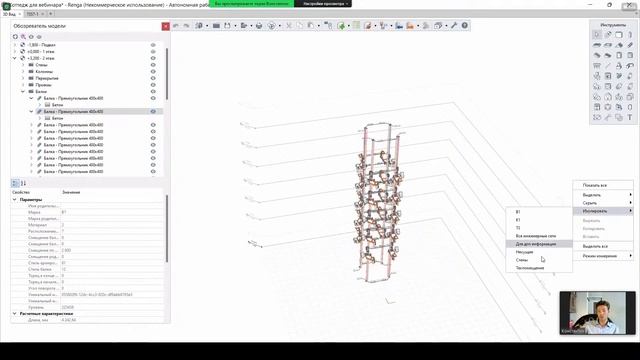The image size is (640, 360).
Task: Expand the ±0,000 1 этаж tree node
Action: click(x=15, y=52)
